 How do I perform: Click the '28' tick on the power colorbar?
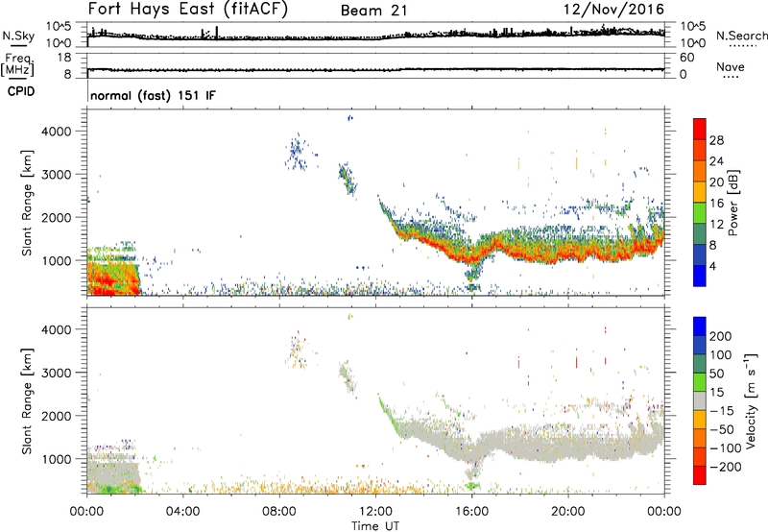(x=716, y=140)
